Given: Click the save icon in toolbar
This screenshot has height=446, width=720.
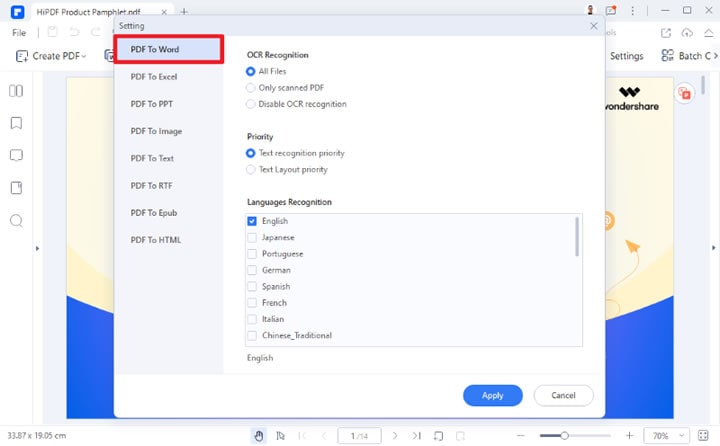Looking at the screenshot, I should (53, 32).
